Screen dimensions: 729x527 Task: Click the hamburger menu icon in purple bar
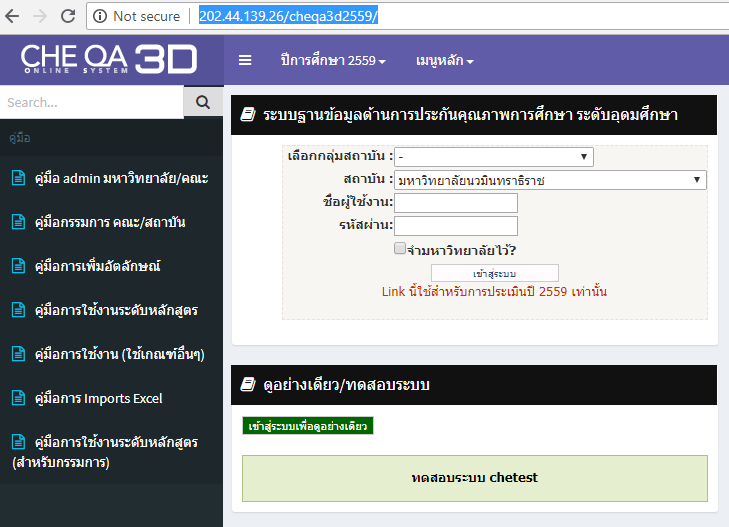(245, 60)
